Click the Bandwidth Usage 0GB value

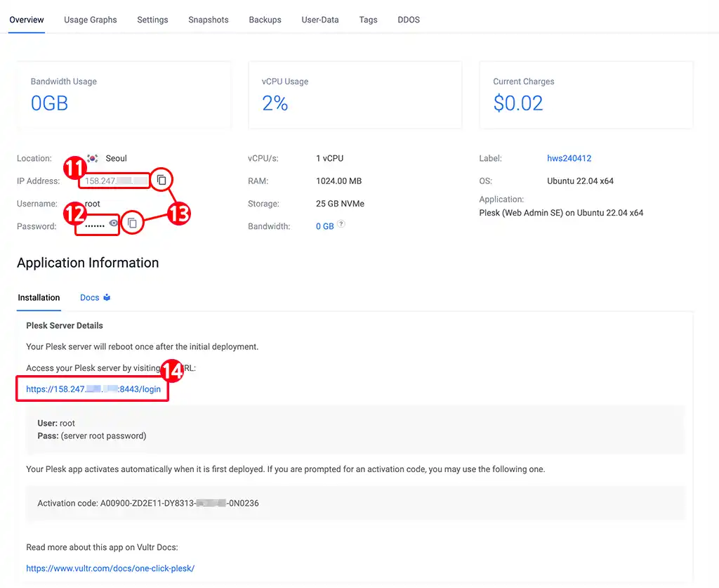50,103
